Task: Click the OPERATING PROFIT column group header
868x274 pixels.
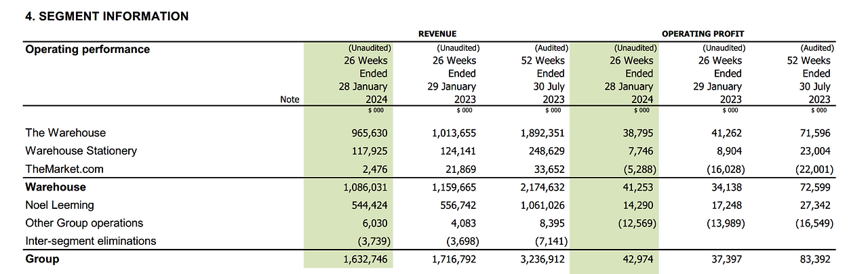Action: click(x=703, y=33)
